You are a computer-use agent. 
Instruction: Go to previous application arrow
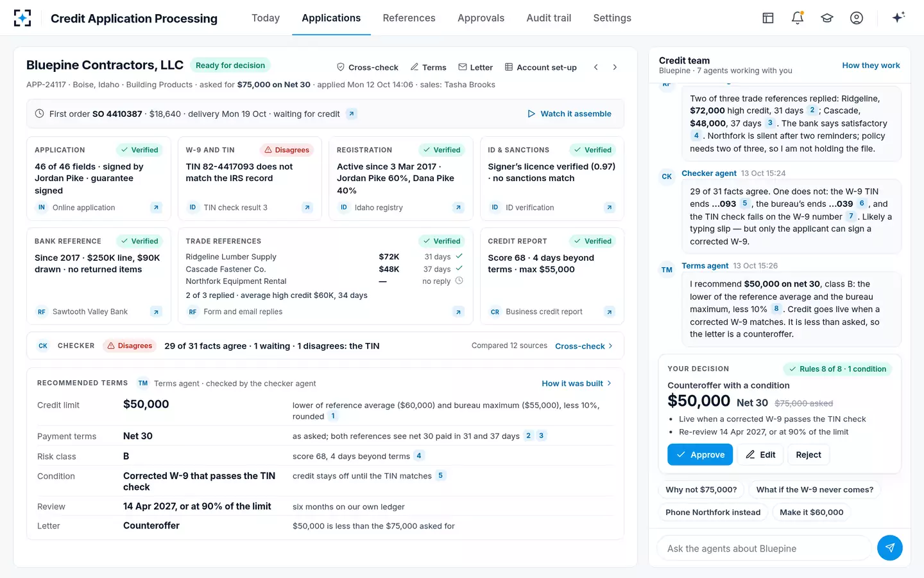point(595,67)
